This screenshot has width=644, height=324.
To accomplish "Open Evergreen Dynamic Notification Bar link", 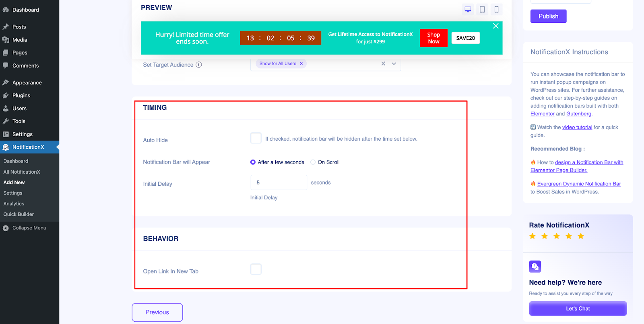I will tap(579, 184).
